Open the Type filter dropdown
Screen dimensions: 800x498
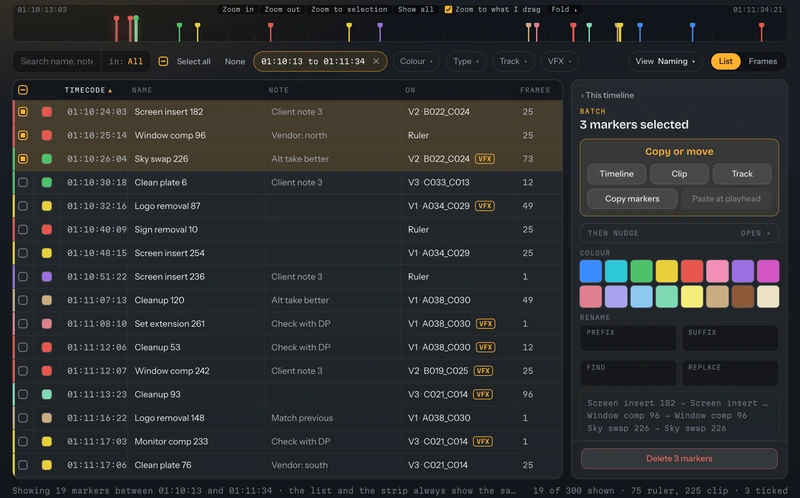tap(466, 61)
